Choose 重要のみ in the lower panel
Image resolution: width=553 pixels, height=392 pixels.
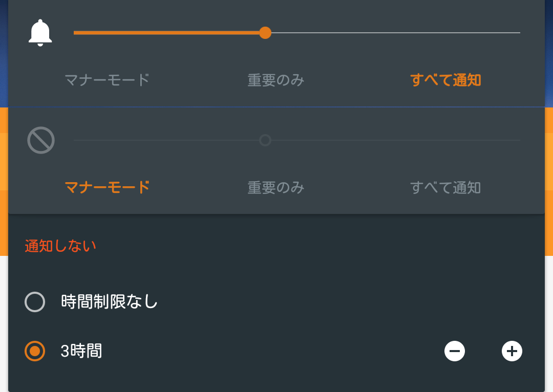point(276,187)
